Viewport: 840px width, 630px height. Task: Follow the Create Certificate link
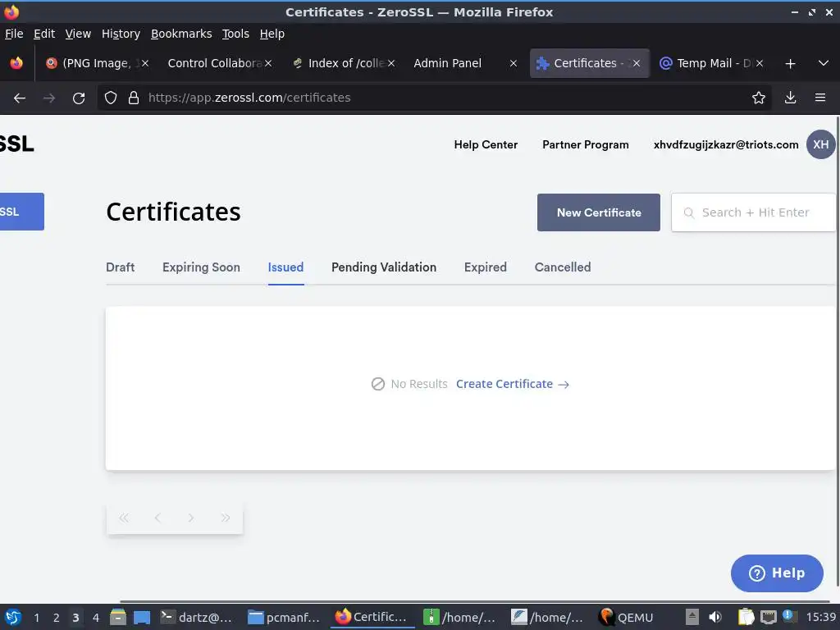(x=512, y=384)
